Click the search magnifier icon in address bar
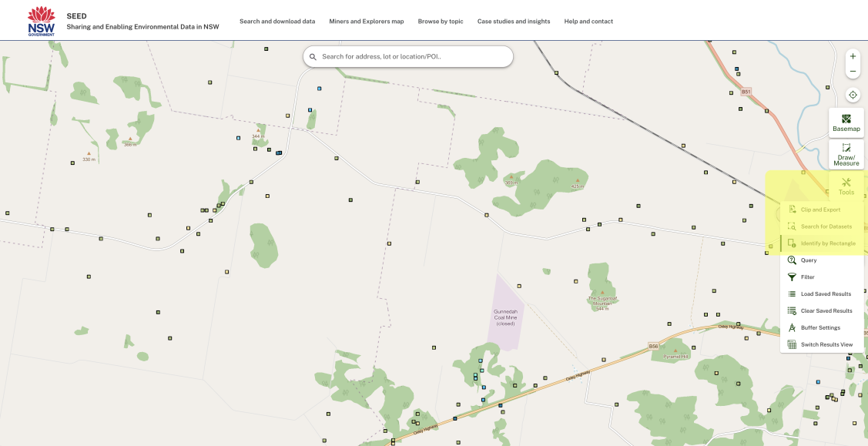868x446 pixels. 313,56
